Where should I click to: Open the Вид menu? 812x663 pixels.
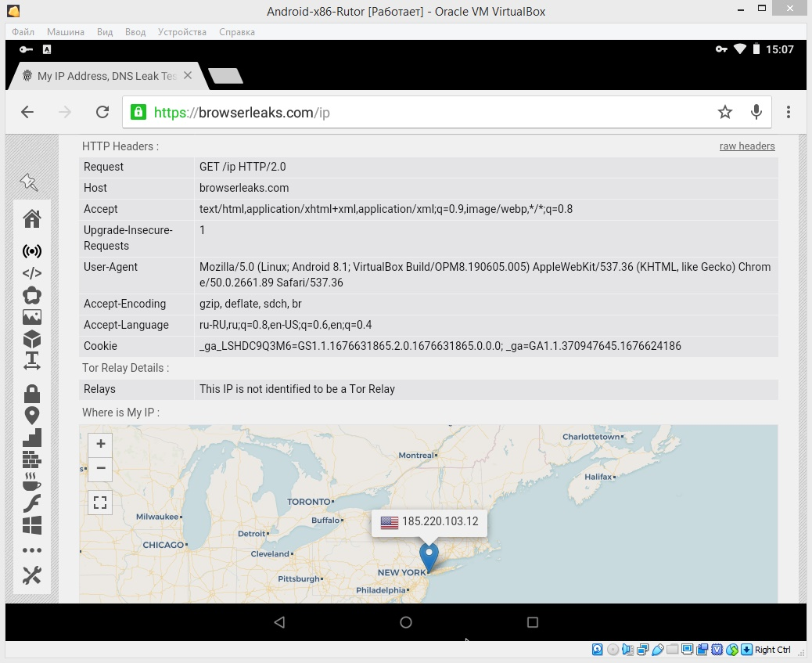click(105, 32)
